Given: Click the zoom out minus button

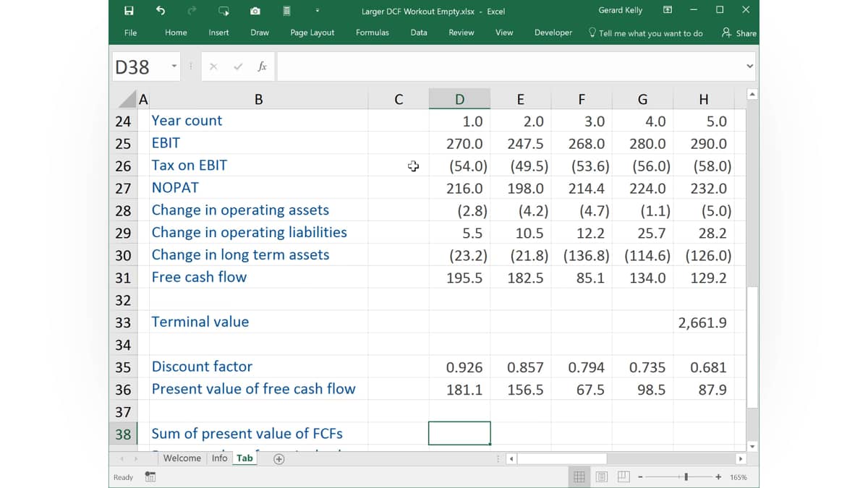Looking at the screenshot, I should click(641, 477).
